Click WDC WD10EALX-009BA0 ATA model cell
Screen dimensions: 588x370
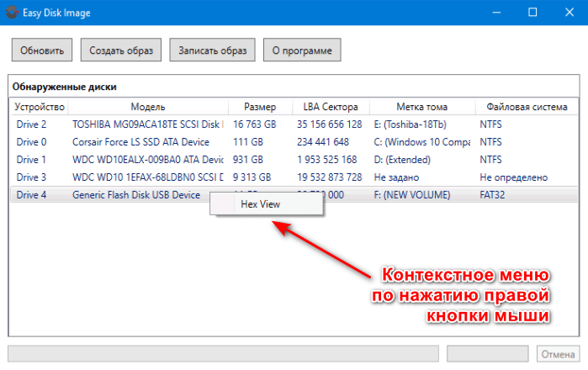148,160
